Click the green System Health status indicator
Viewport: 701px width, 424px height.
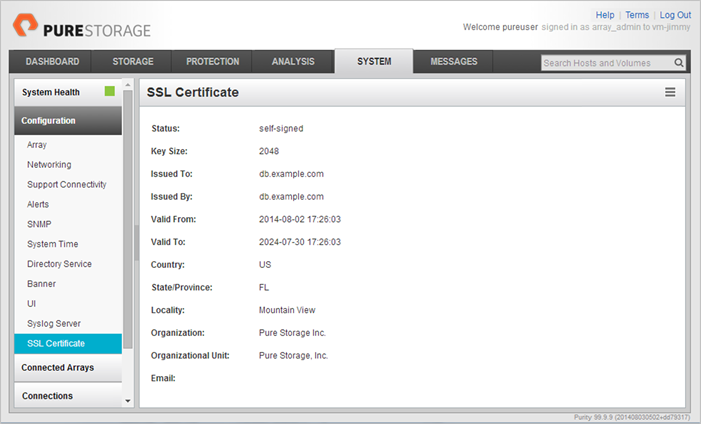click(x=110, y=92)
